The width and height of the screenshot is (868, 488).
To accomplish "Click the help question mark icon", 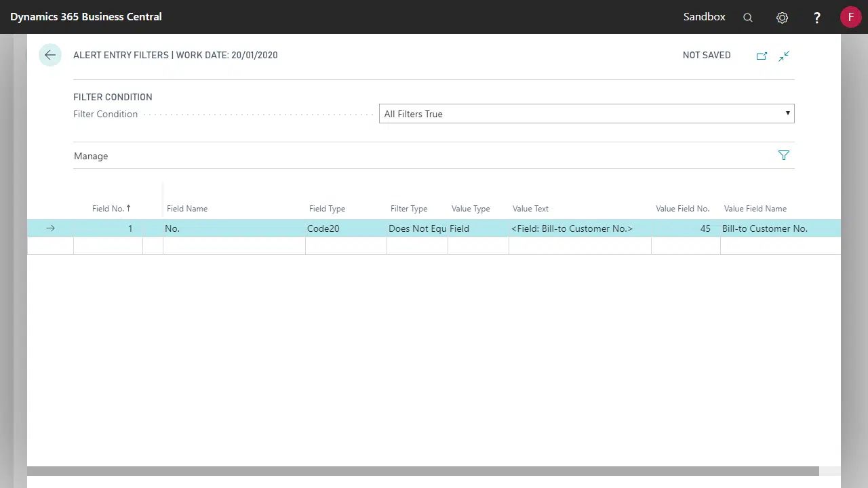I will 817,18.
